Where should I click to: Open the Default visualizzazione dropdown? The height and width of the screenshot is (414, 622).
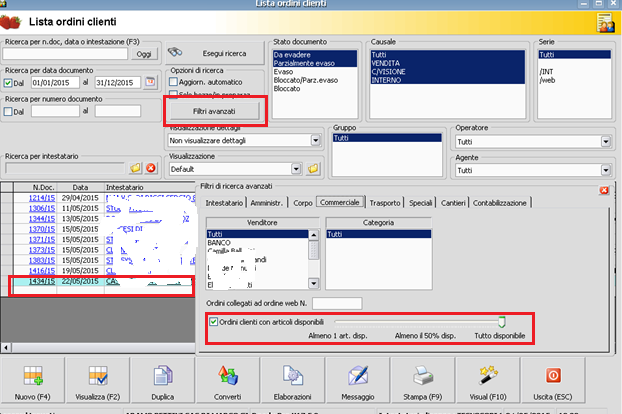tap(296, 169)
